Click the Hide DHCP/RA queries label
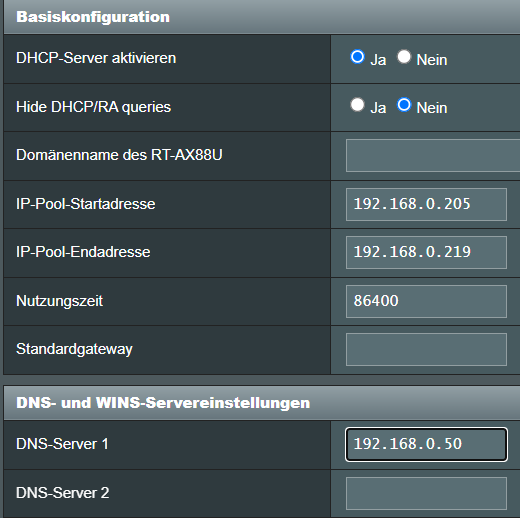520x518 pixels. 93,107
